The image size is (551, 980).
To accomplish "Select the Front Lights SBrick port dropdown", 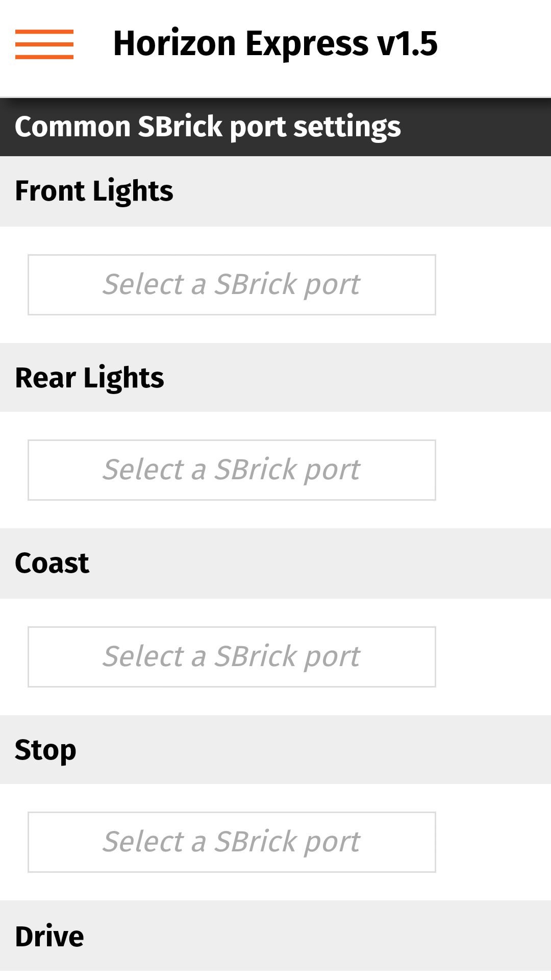I will point(232,285).
